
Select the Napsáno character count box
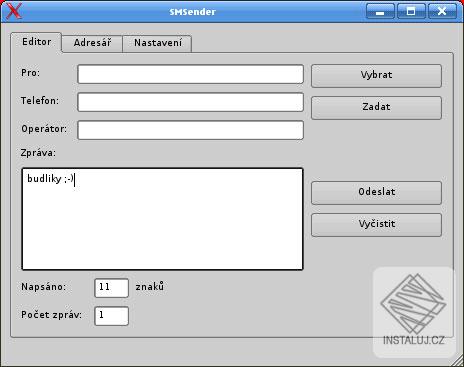click(111, 288)
